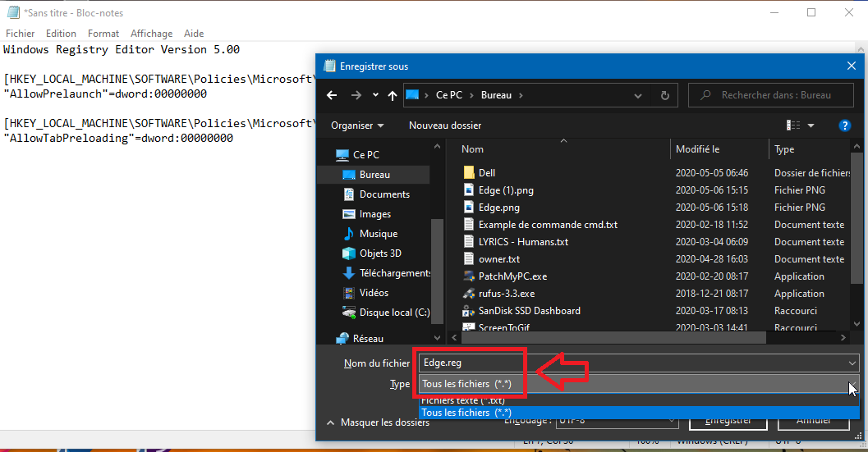Open the Edition menu in Notepad

click(61, 34)
